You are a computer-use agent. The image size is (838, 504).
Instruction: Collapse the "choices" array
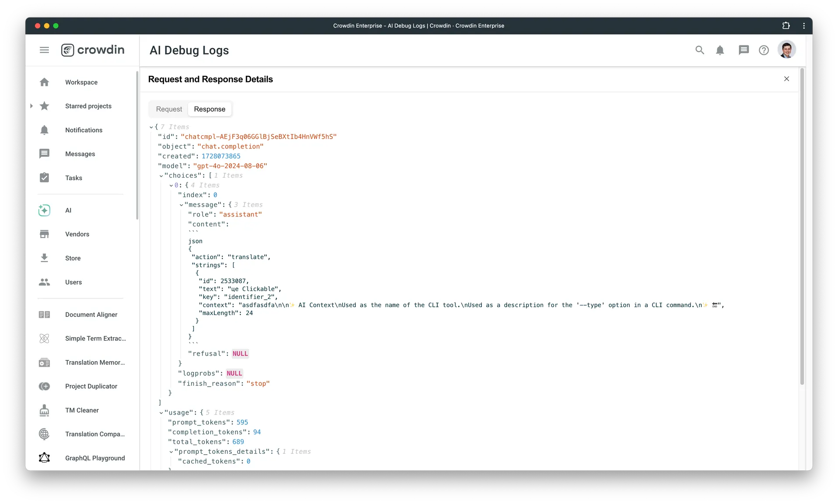coord(161,176)
